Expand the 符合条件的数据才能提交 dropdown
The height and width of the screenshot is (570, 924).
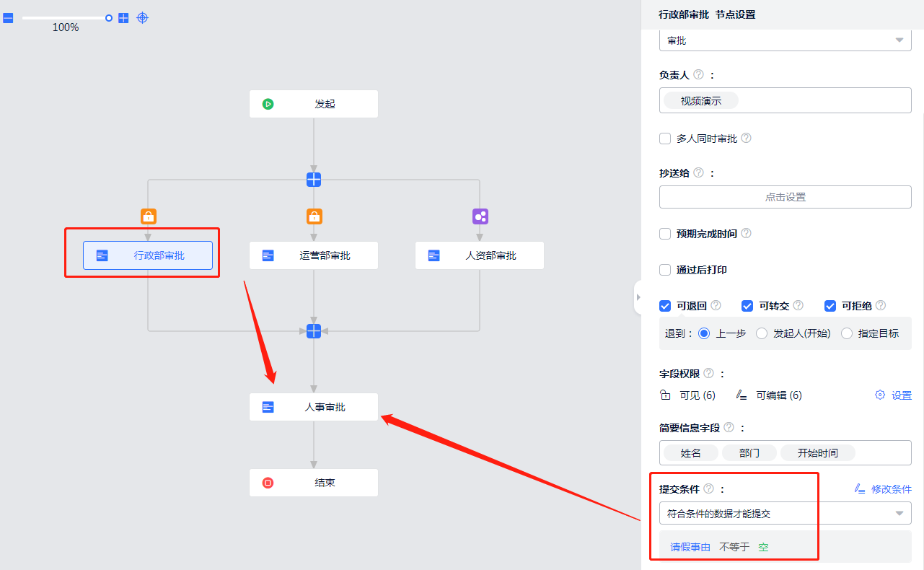[785, 514]
